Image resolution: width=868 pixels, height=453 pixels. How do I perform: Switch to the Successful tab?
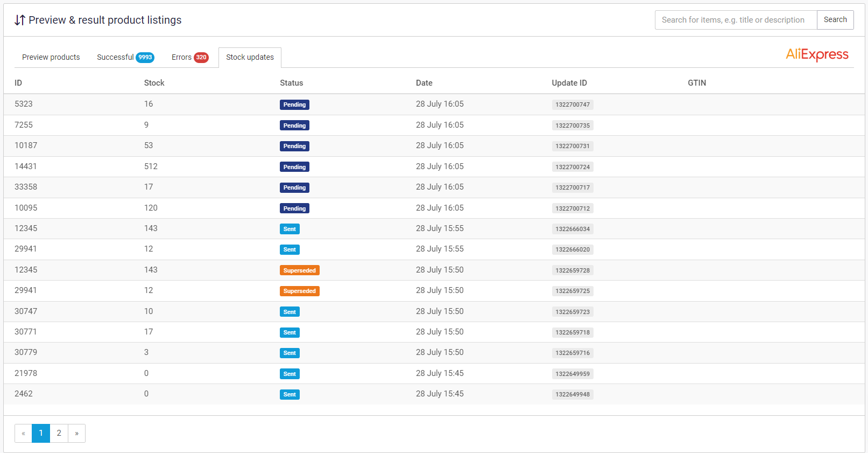(125, 57)
